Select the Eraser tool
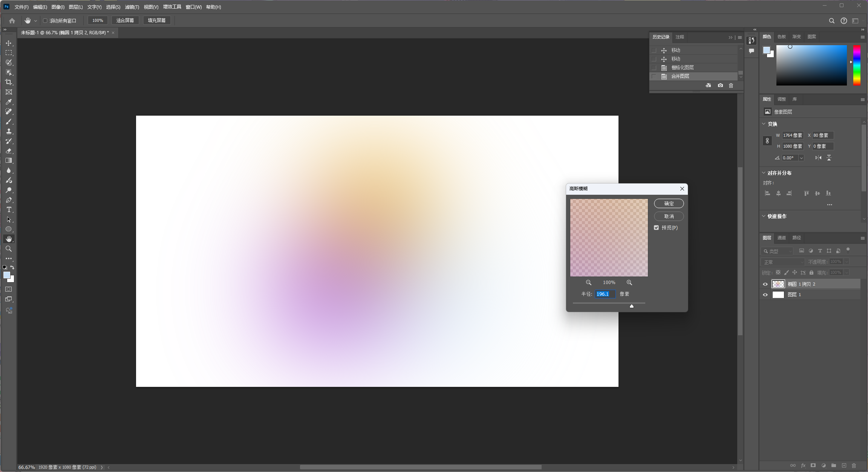This screenshot has width=868, height=472. pyautogui.click(x=9, y=151)
